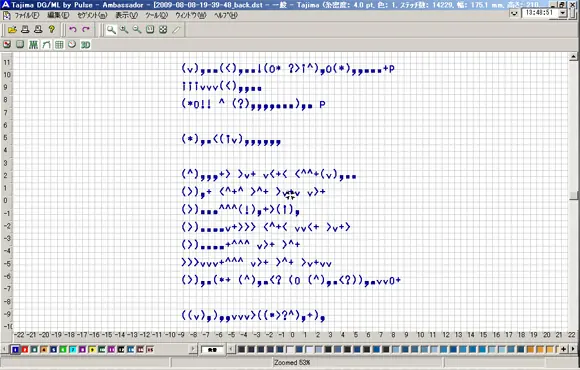
Task: Toggle the green stitch display icon
Action: point(33,45)
